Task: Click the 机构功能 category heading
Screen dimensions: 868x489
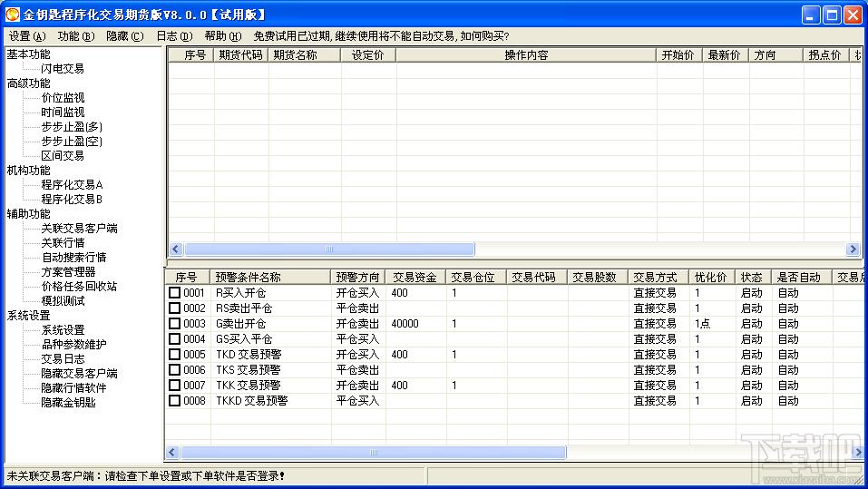Action: click(28, 170)
